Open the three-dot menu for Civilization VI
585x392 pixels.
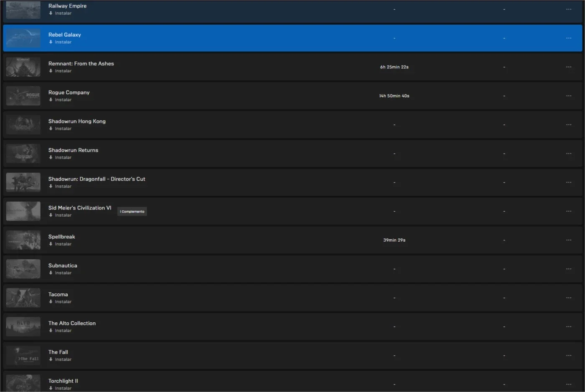(569, 211)
